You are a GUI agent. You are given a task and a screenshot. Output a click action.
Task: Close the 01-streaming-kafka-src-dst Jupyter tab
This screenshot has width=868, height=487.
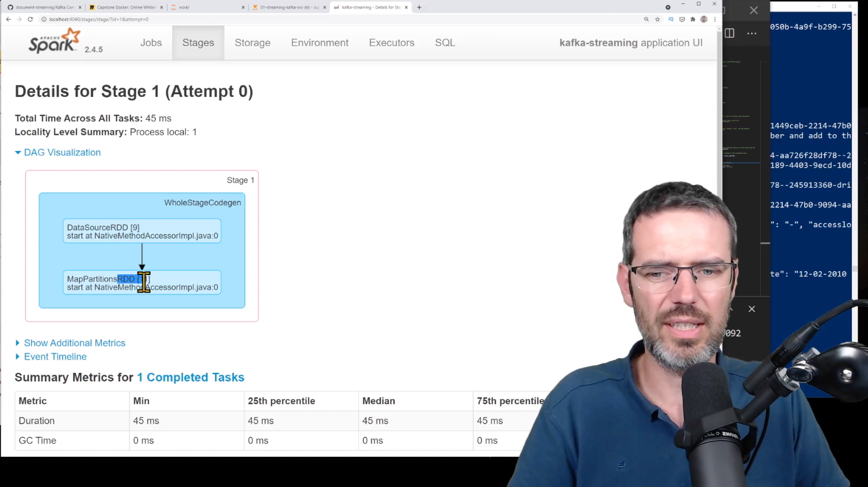[324, 8]
